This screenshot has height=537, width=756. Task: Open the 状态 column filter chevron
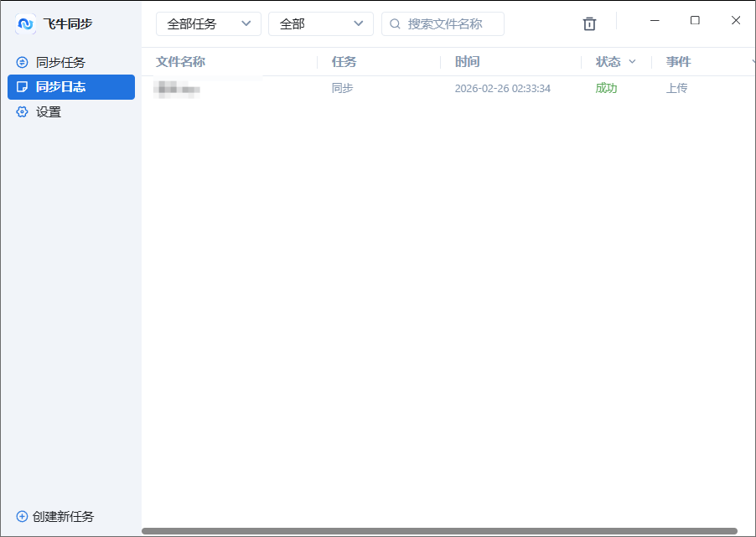(x=633, y=61)
